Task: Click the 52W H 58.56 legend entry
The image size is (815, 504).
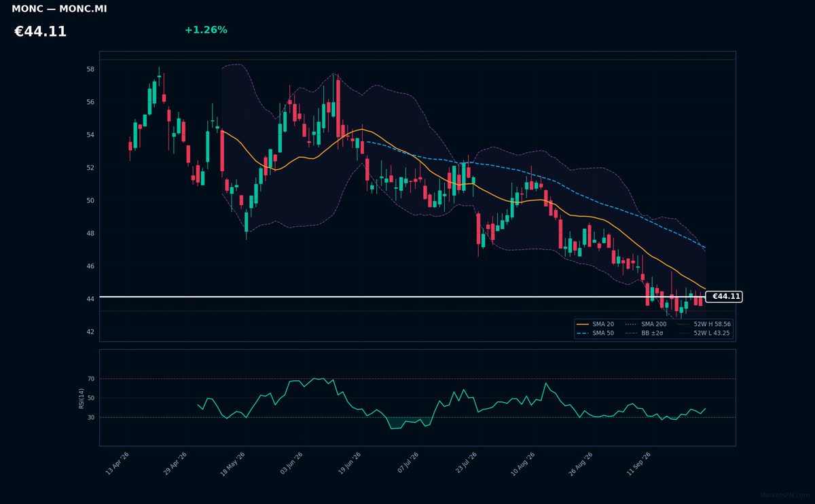Action: (x=704, y=325)
